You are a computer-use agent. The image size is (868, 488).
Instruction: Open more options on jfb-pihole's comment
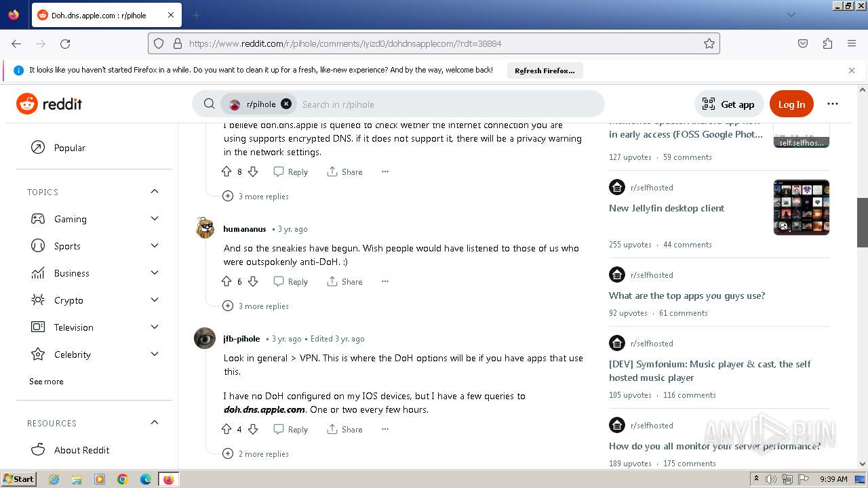pyautogui.click(x=385, y=430)
